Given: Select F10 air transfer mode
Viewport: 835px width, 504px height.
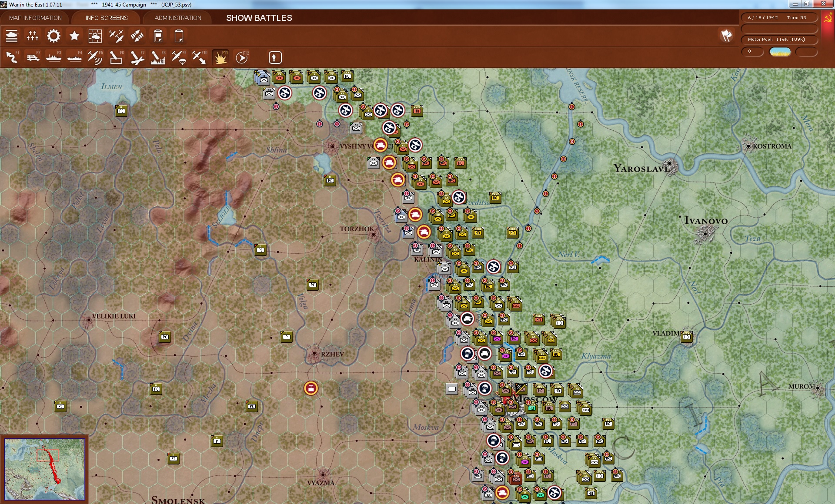Looking at the screenshot, I should [x=200, y=57].
